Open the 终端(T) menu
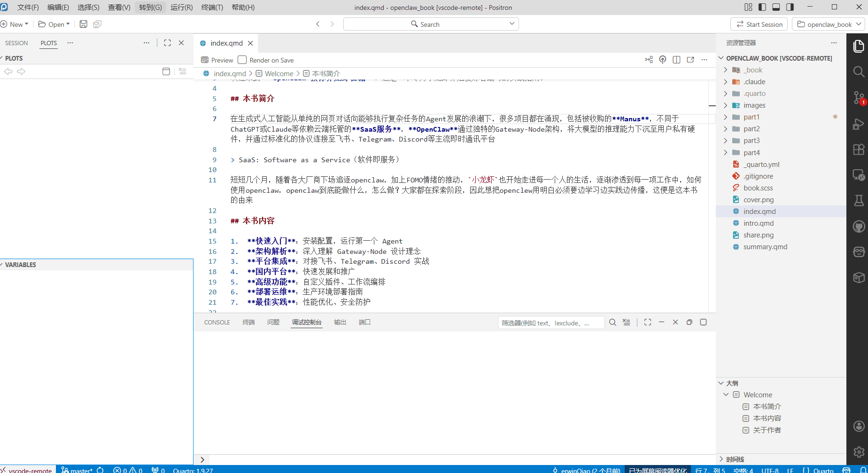Viewport: 868px width, 473px height. pyautogui.click(x=212, y=7)
